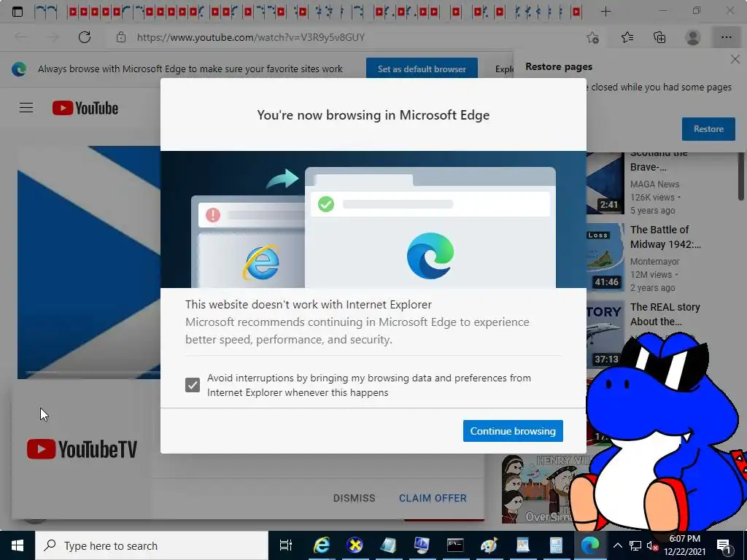The height and width of the screenshot is (560, 747).
Task: Open the profile avatar icon
Action: coord(693,37)
